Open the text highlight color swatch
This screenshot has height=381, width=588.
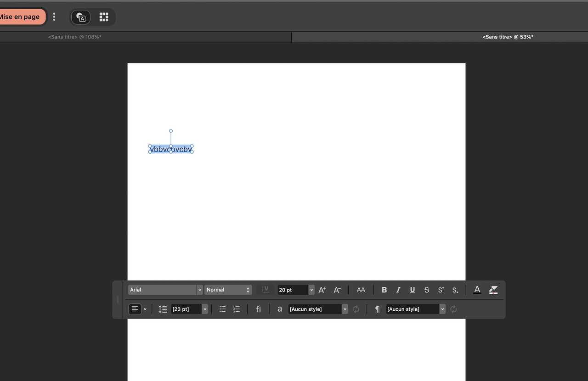(493, 290)
